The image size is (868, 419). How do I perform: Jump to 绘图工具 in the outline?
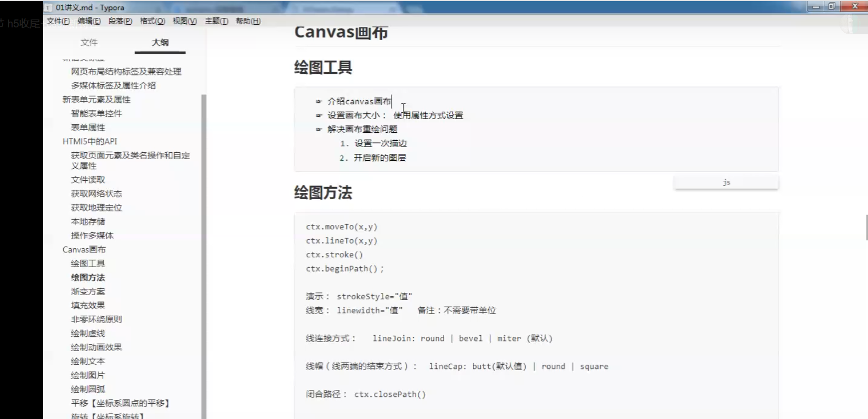point(88,264)
